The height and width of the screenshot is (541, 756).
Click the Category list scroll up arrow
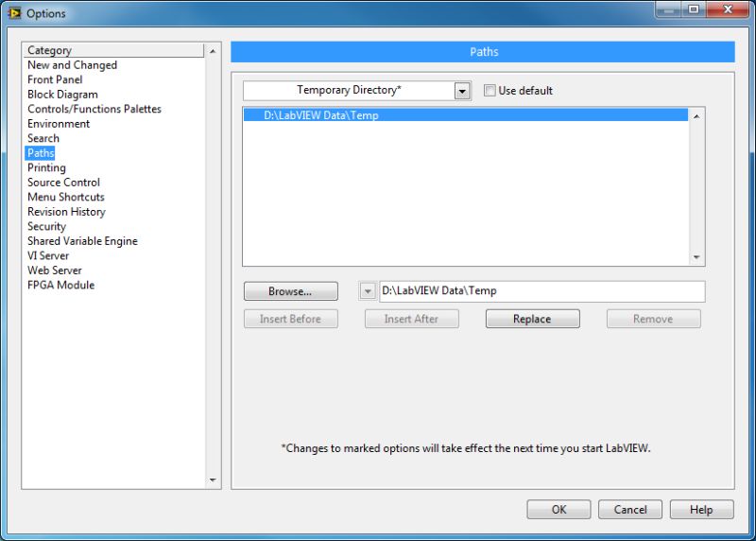(213, 51)
